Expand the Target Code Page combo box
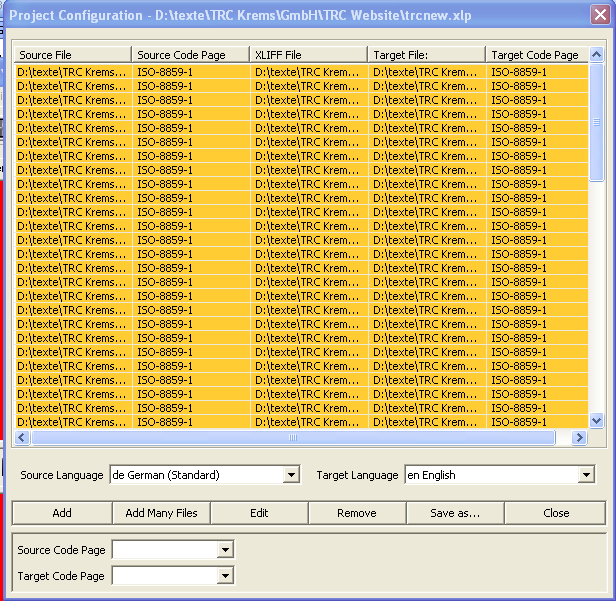 (225, 575)
